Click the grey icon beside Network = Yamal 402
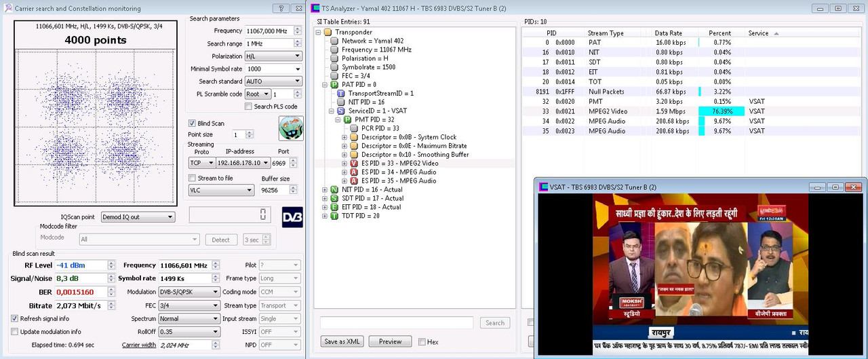Image resolution: width=868 pixels, height=359 pixels. (x=334, y=41)
